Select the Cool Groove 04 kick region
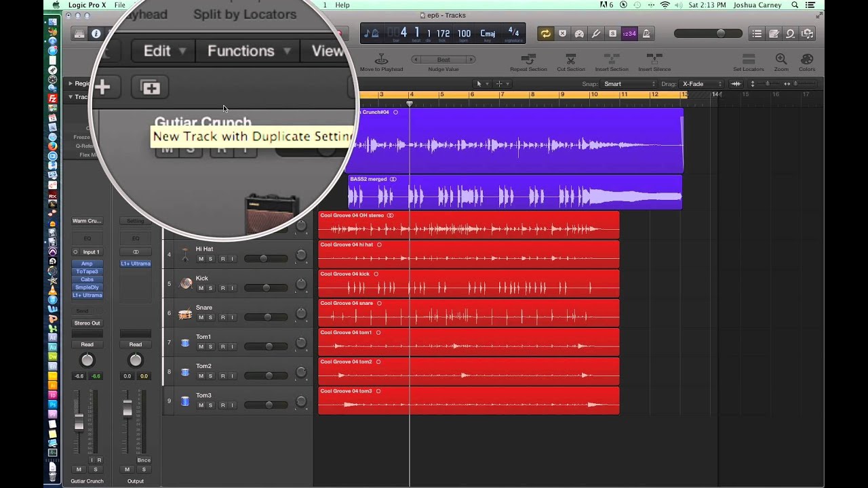Image resolution: width=868 pixels, height=488 pixels. [469, 283]
